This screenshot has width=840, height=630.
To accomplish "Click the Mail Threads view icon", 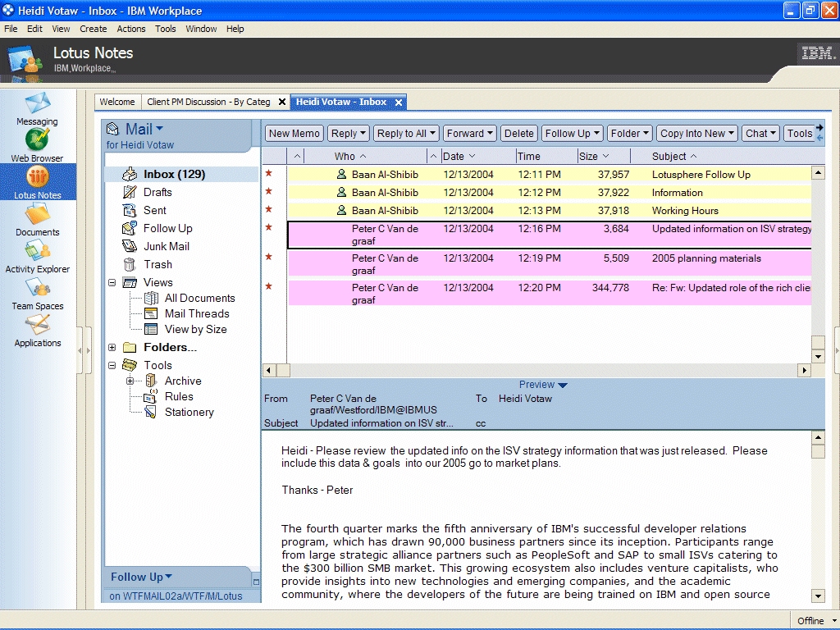I will [x=152, y=313].
